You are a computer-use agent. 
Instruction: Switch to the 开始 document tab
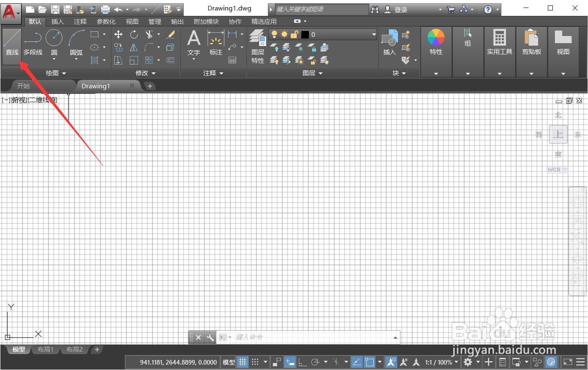[x=23, y=86]
